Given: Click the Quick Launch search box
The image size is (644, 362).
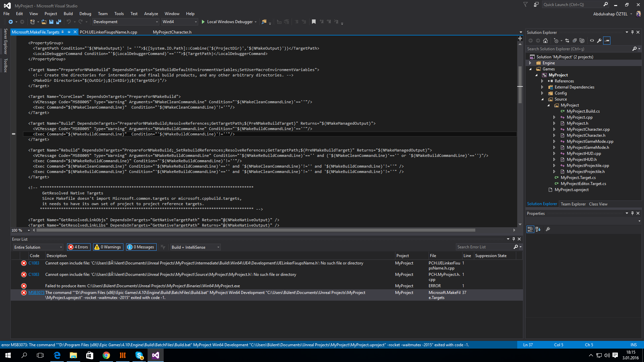Looking at the screenshot, I should coord(572,5).
